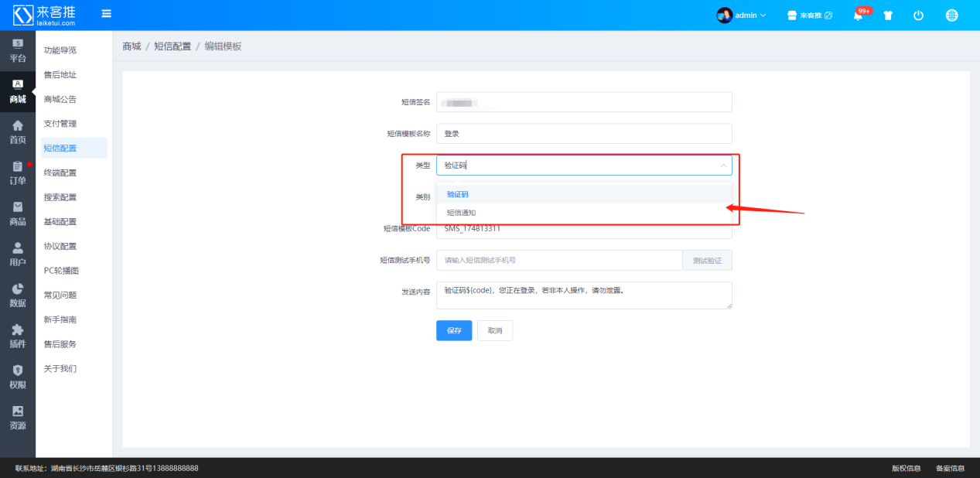980x478 pixels.
Task: Open 协议配置 submenu item
Action: (60, 246)
